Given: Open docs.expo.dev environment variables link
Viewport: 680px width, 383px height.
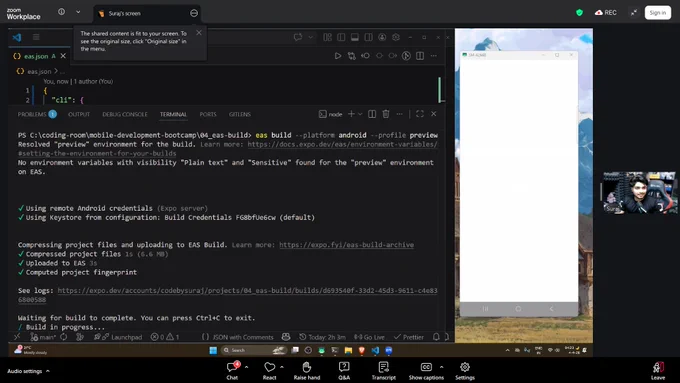Looking at the screenshot, I should pyautogui.click(x=343, y=144).
